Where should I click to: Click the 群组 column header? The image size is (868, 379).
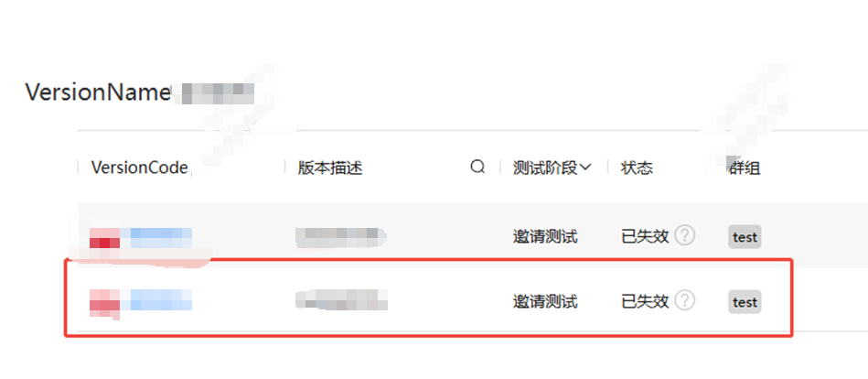coord(744,168)
